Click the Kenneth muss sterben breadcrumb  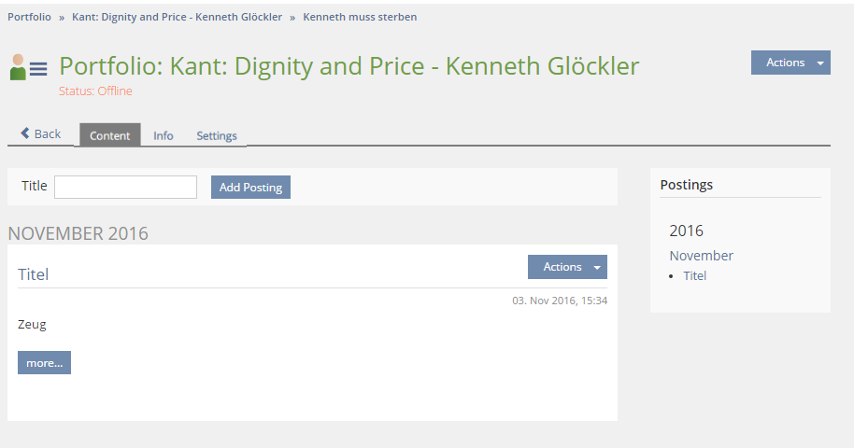pos(360,17)
